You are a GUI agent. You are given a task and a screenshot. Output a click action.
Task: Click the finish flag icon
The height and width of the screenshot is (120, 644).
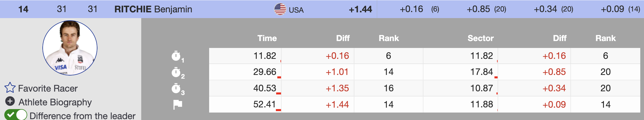pos(178,104)
